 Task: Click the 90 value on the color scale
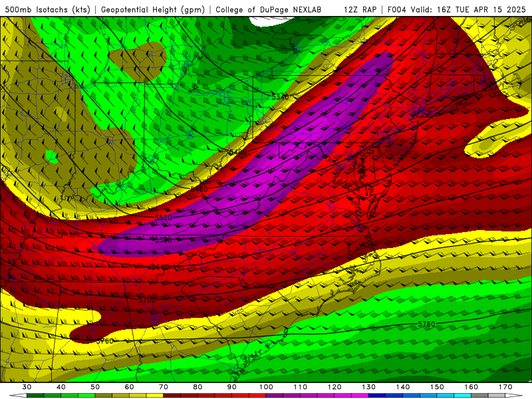tap(231, 387)
